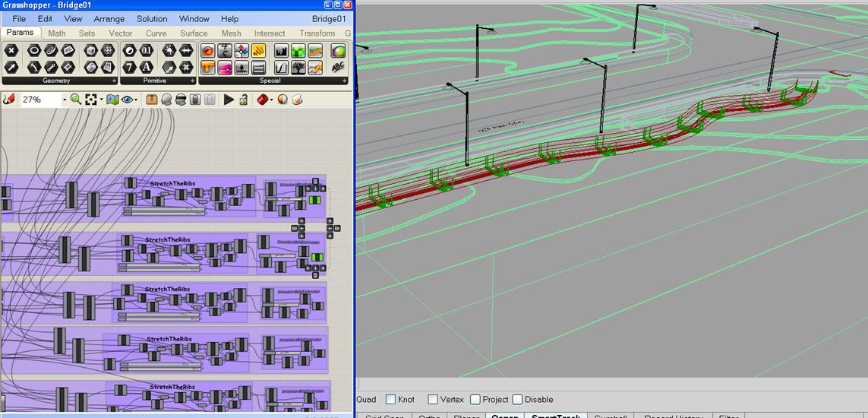This screenshot has height=418, width=868.
Task: Enable the Vertex osnap checkbox
Action: coord(432,399)
